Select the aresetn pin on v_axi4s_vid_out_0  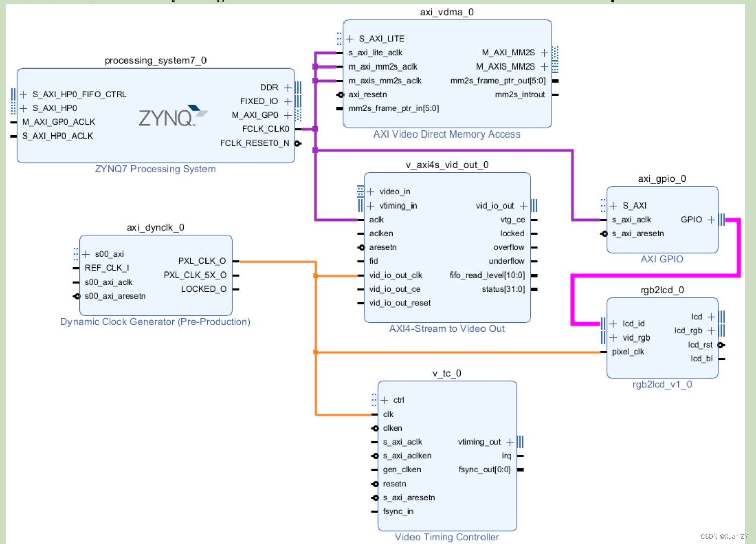click(x=383, y=247)
